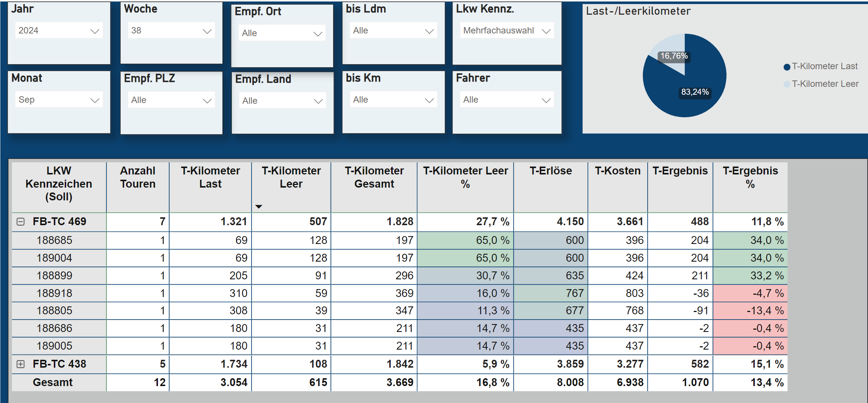
Task: Click the Fahrer dropdown chevron
Action: tap(546, 100)
